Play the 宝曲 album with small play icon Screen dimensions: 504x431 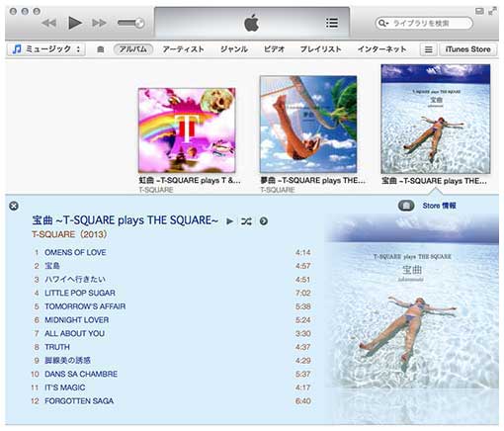pyautogui.click(x=230, y=221)
